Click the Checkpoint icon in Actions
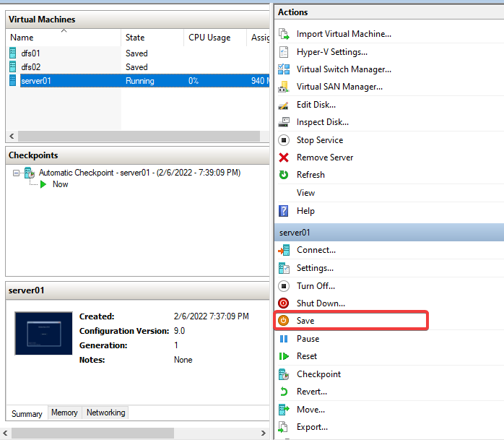 pos(284,374)
